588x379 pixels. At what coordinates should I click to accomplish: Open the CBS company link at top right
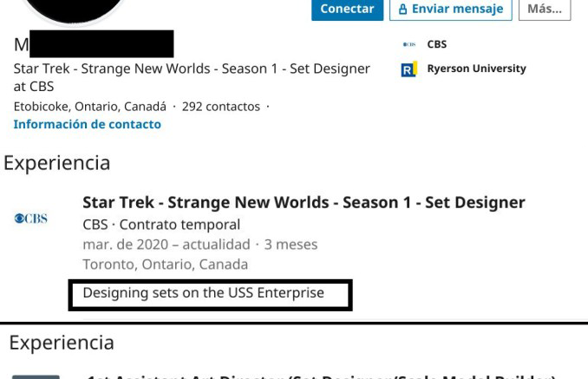click(437, 44)
